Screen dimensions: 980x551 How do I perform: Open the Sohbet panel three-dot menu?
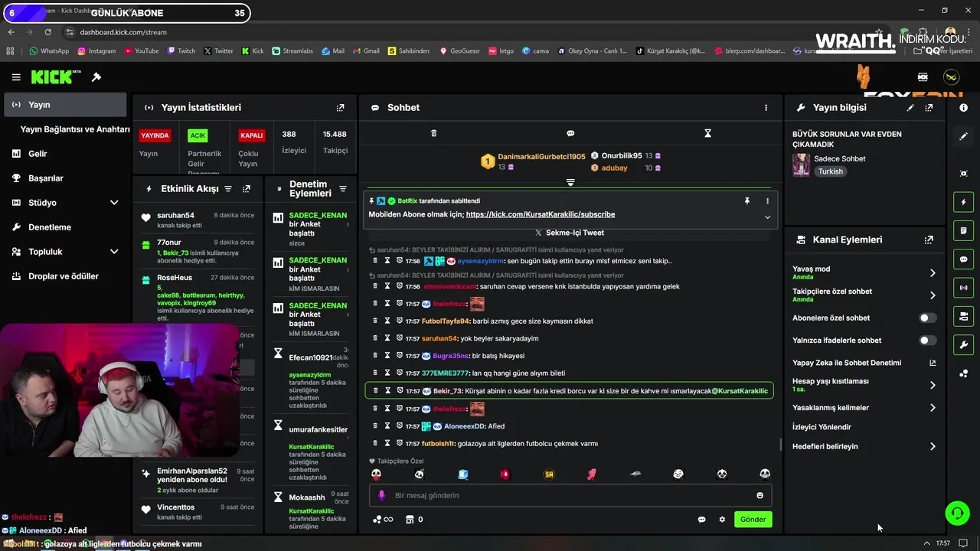pos(766,108)
